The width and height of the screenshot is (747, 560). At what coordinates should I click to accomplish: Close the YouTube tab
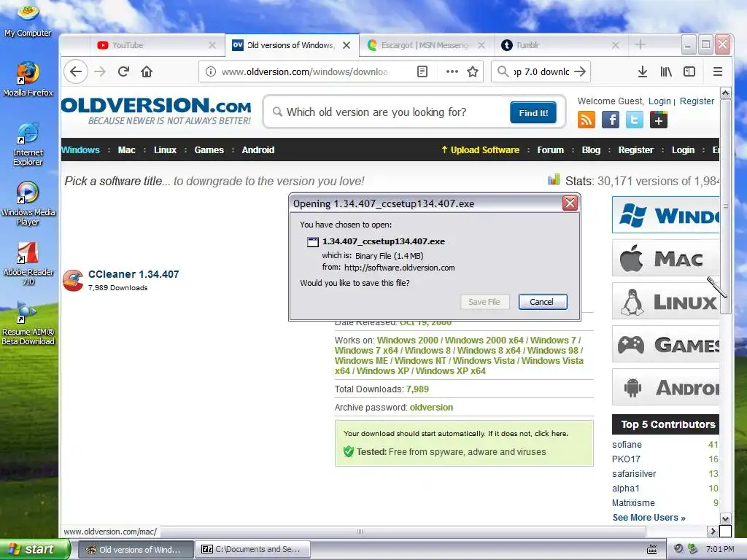tap(212, 45)
